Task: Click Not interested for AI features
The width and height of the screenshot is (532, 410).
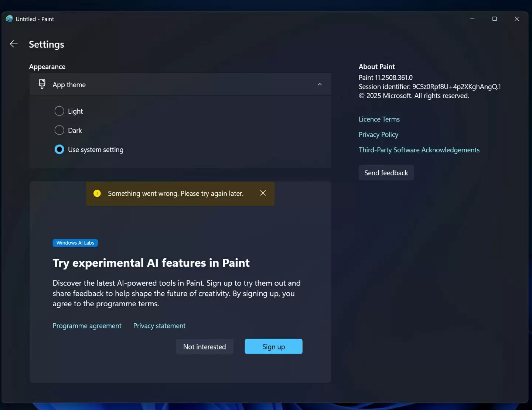Action: point(204,347)
